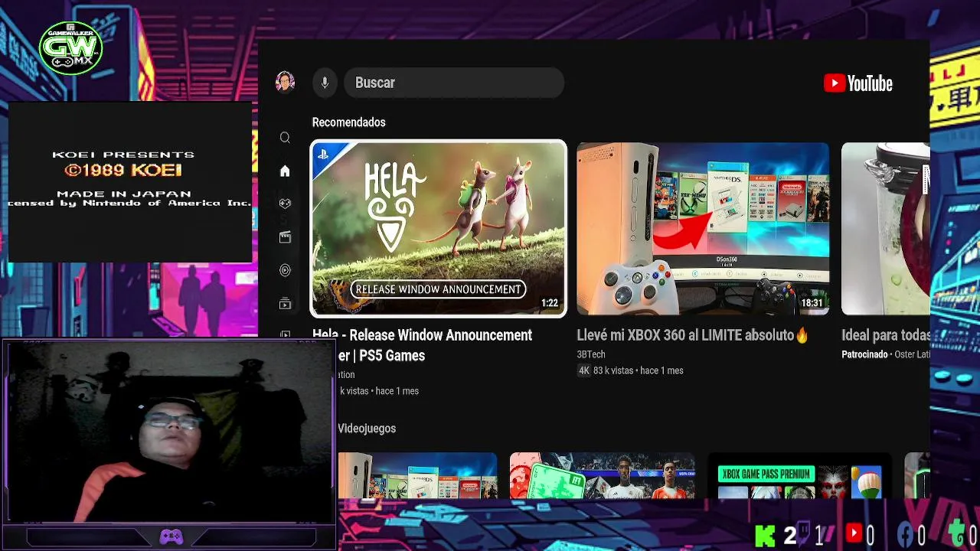
Task: Play the XBOX 360 al LIMITE thumbnail
Action: click(703, 228)
